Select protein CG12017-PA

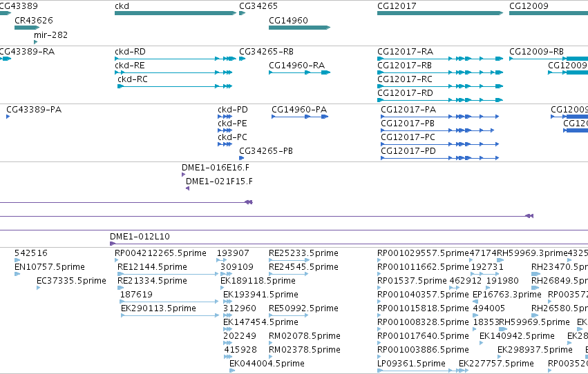coord(440,117)
